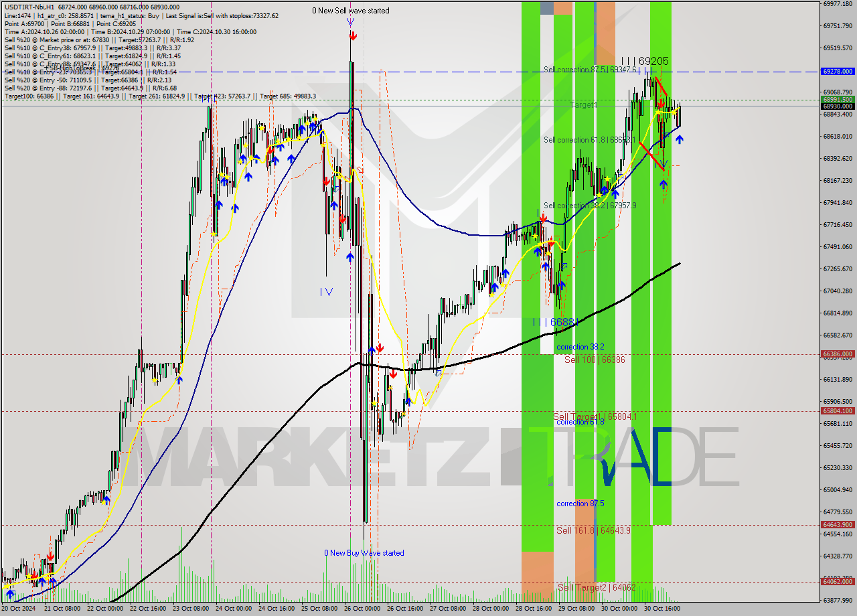
Task: Select the 'Sell correction 87.5 | 69347.6' label
Action: 589,70
